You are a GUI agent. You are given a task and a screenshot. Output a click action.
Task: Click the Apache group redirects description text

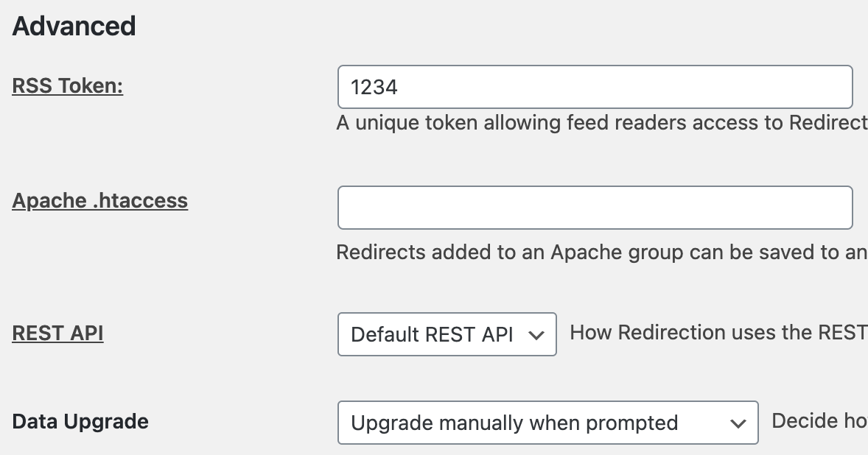coord(601,253)
